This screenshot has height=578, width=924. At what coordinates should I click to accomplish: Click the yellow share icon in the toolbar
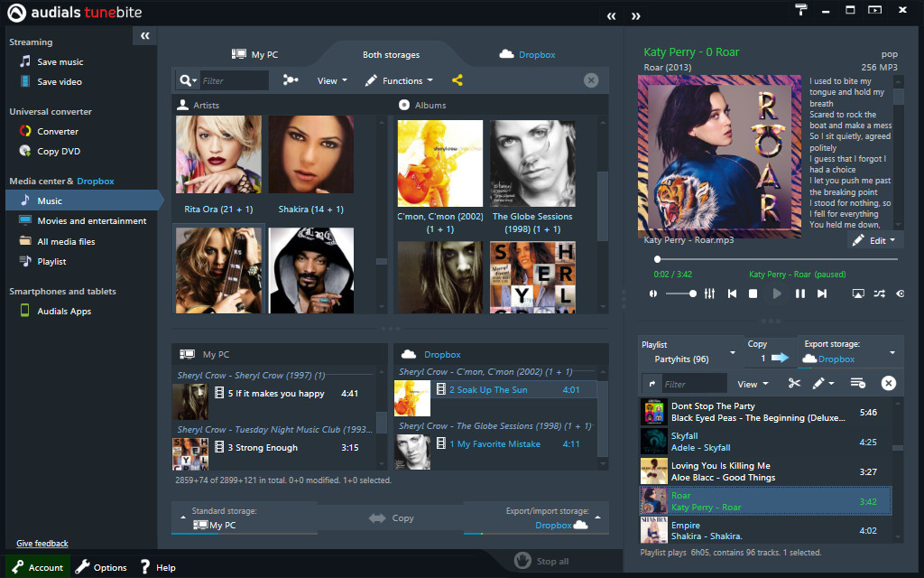(x=457, y=79)
